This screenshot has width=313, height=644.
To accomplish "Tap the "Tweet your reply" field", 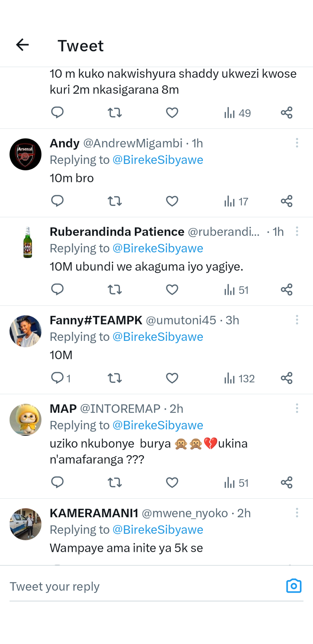I will [145, 586].
